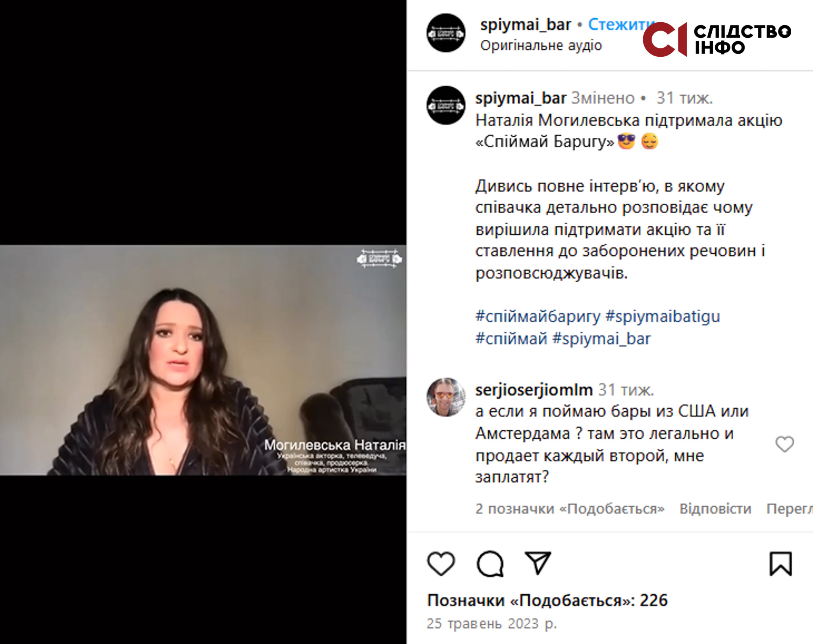This screenshot has width=813, height=644.
Task: Open the spiymai_bar header profile avatar
Action: tap(446, 33)
